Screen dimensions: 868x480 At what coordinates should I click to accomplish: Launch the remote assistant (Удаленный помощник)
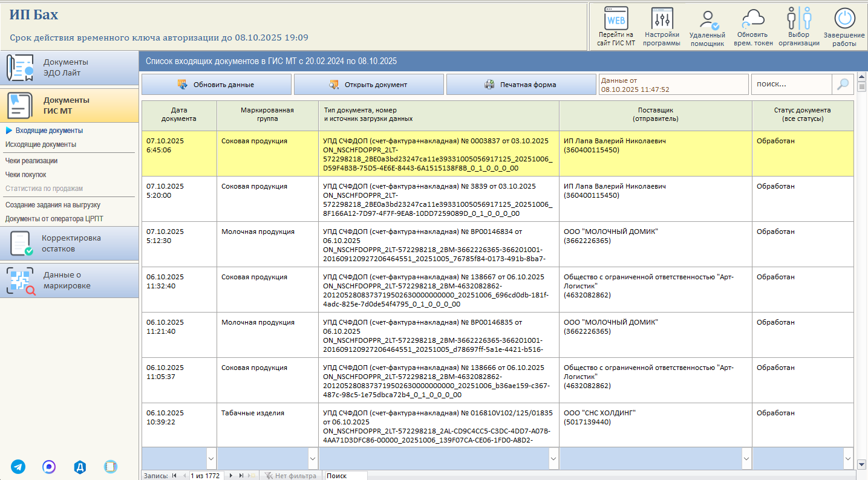point(707,27)
